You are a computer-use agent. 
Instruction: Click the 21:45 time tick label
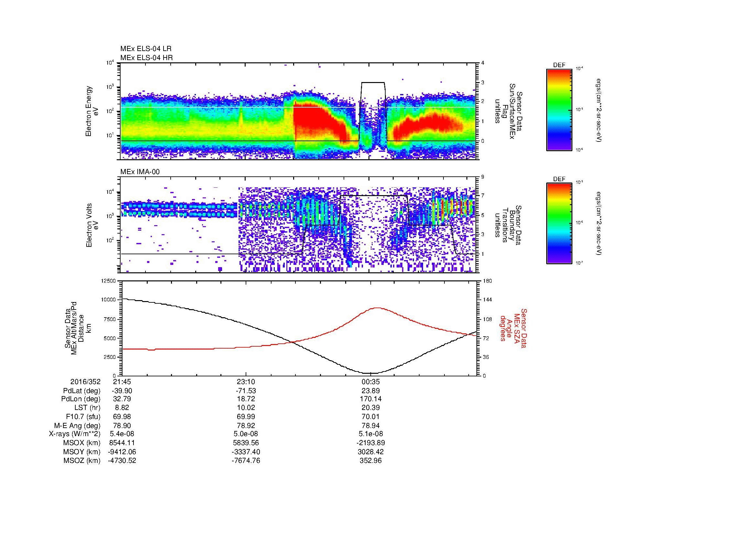coord(122,382)
